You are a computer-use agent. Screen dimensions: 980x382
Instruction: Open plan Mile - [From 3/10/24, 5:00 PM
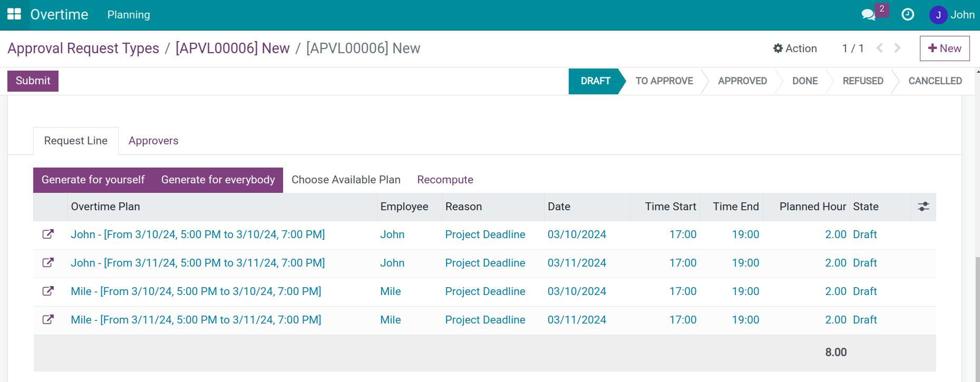click(196, 291)
